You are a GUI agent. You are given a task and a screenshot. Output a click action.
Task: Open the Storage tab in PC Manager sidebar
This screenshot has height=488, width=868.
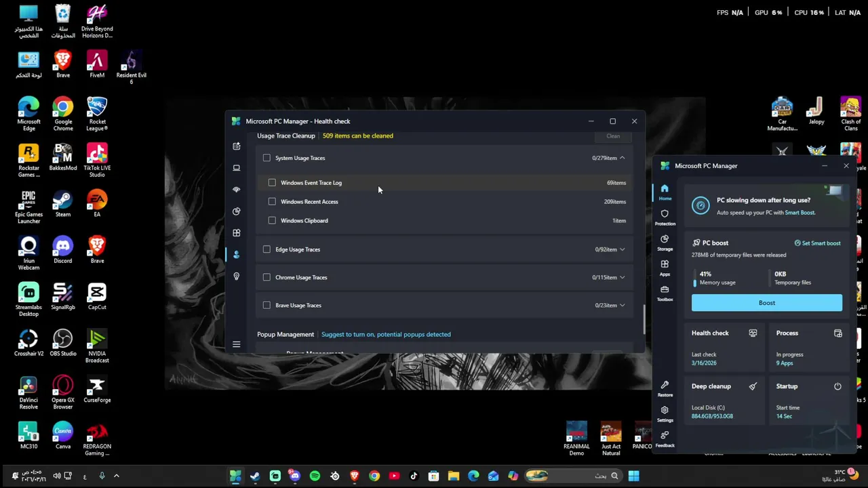tap(665, 242)
